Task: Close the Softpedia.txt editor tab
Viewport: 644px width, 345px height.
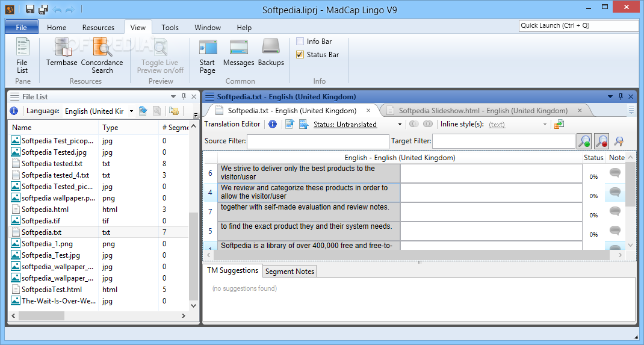Action: (368, 110)
